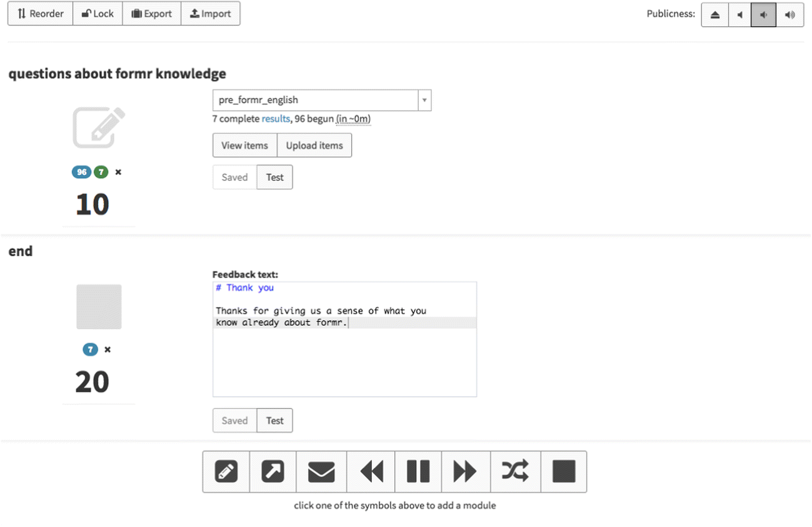Click the Lock button
Screen dimensions: 812x527
click(98, 14)
